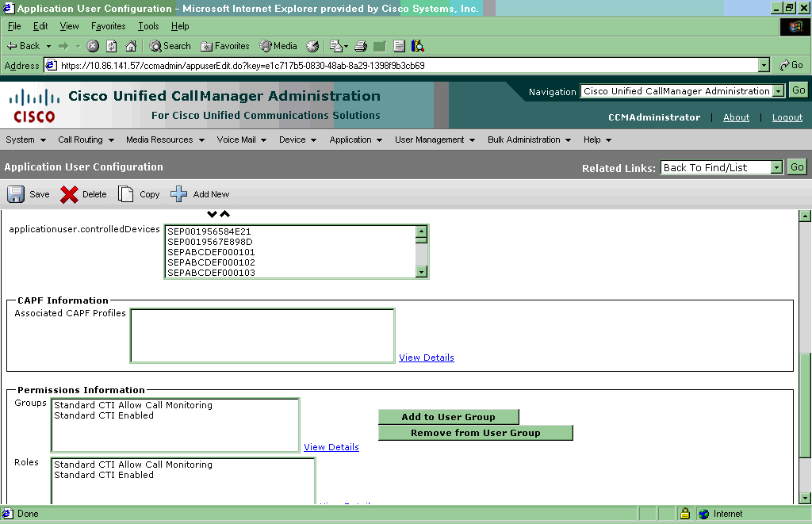Click down arrow of controlled devices scrollbar
The width and height of the screenshot is (812, 524).
tap(422, 272)
